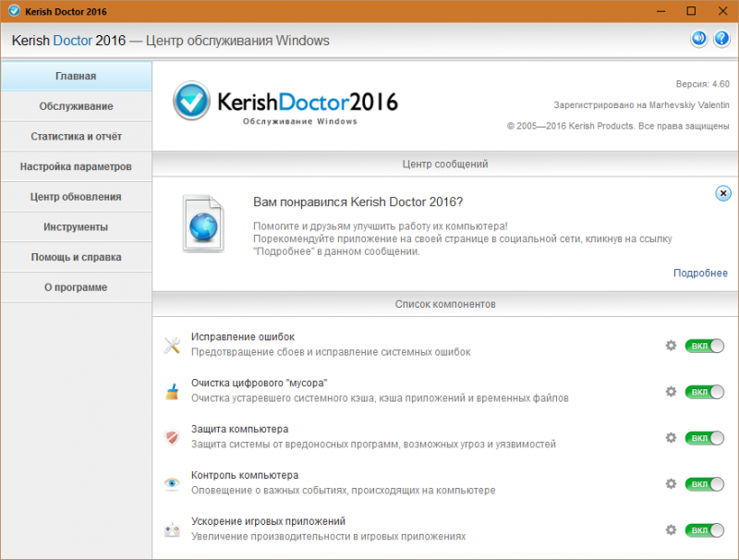The image size is (739, 560).
Task: Click the shield icon for Защита компьютера
Action: coord(172,438)
